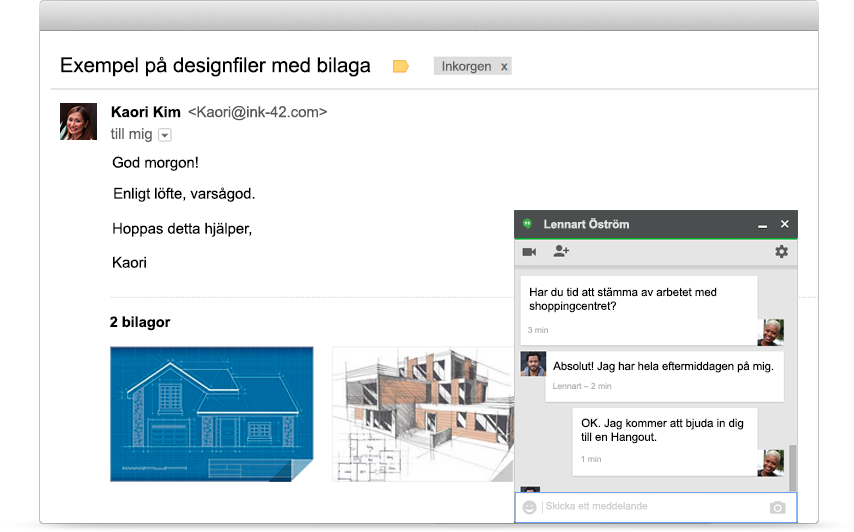Image resolution: width=854 pixels, height=532 pixels.
Task: Remove the Inkorgen label with x
Action: point(504,66)
